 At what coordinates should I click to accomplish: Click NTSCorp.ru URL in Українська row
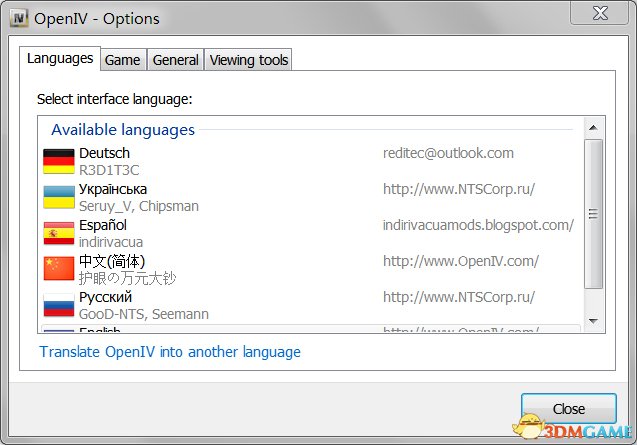coord(459,189)
